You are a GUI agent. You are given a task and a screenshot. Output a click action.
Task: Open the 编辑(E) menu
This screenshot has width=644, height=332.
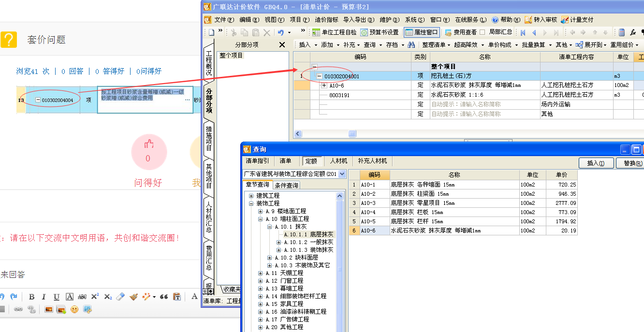[249, 20]
